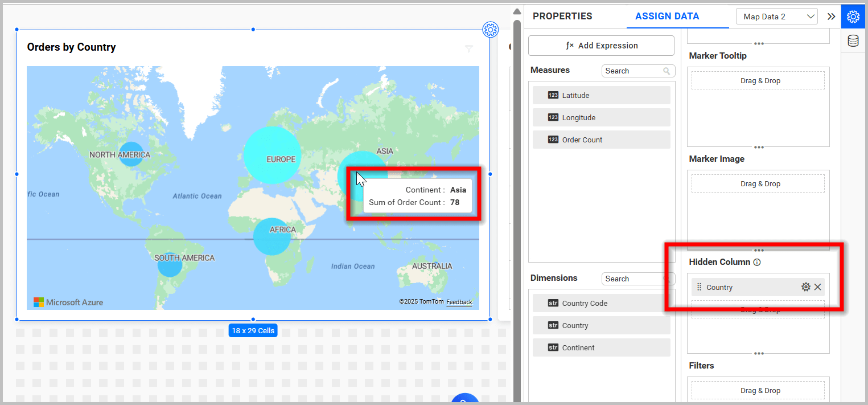Click the widget settings gear on map
This screenshot has height=405, width=868.
click(x=490, y=30)
